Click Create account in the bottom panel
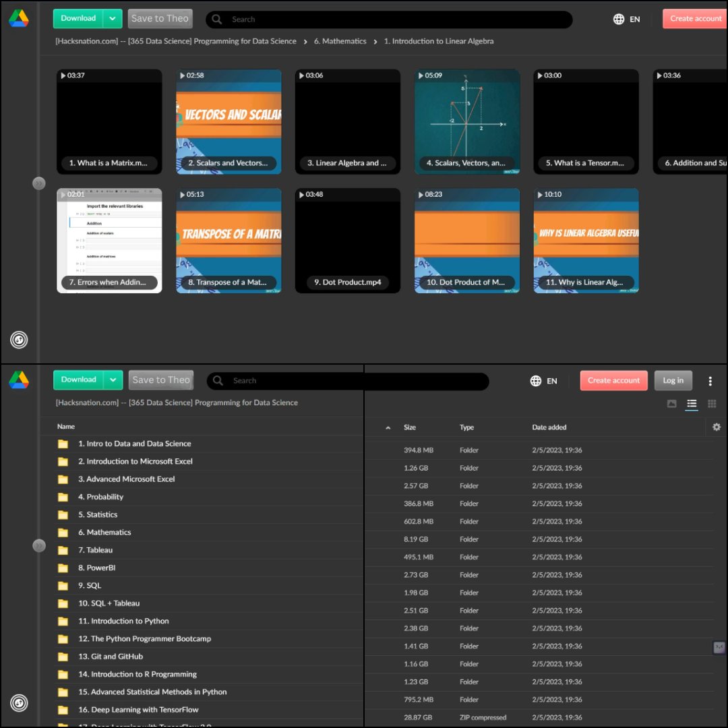728x728 pixels. point(613,381)
